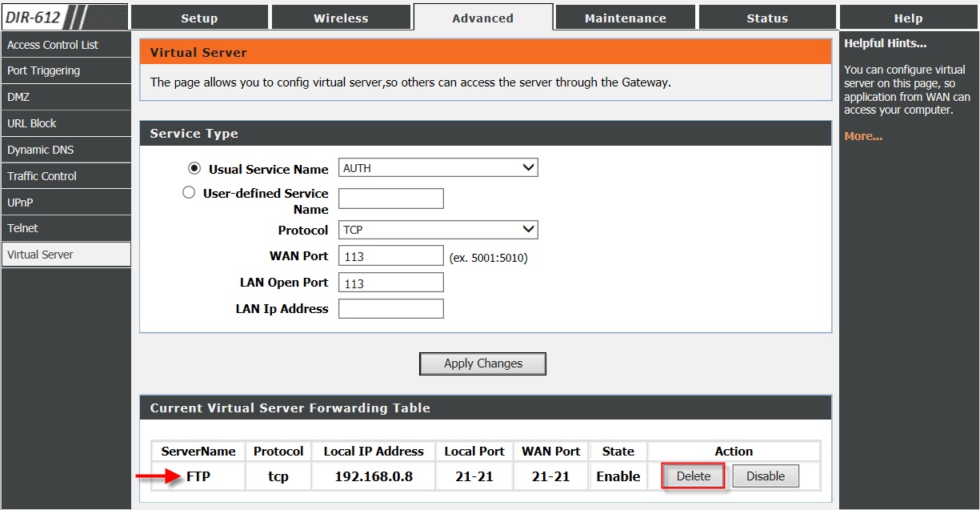Click the Local IP Address column header
Image resolution: width=980 pixels, height=510 pixels.
[374, 452]
